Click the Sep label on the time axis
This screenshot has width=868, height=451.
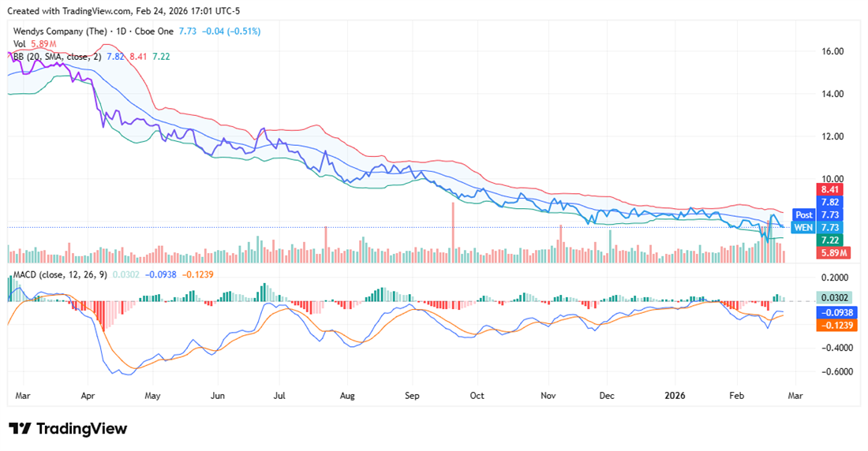(411, 394)
